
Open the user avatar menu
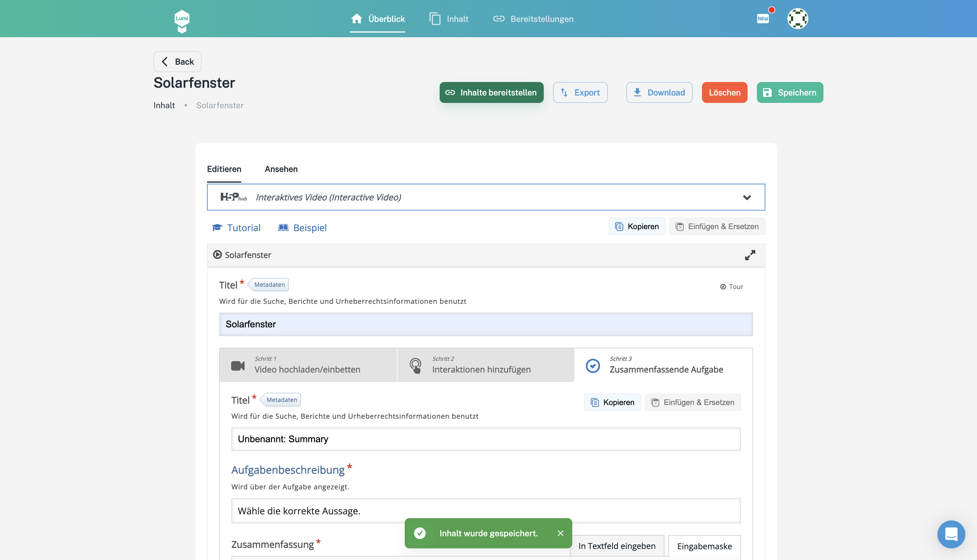(798, 18)
